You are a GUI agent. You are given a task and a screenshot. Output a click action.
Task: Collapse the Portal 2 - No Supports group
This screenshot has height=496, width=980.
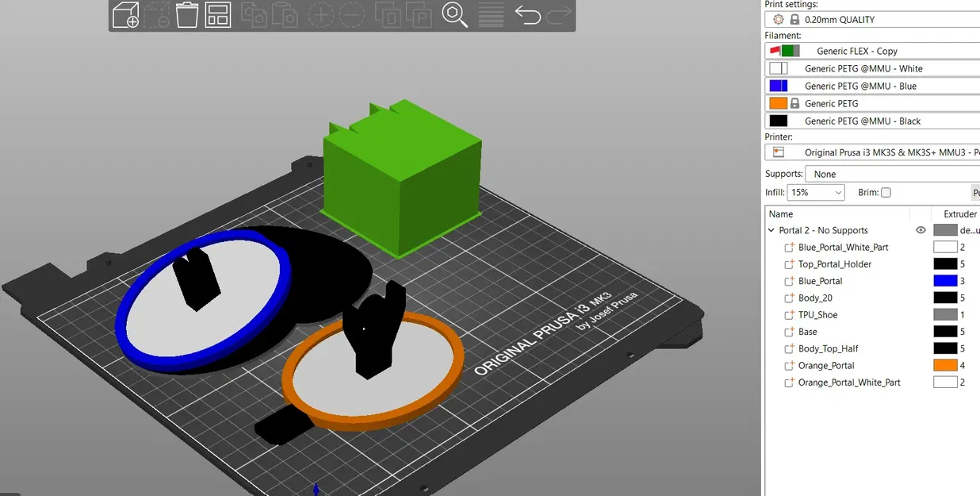coord(771,229)
